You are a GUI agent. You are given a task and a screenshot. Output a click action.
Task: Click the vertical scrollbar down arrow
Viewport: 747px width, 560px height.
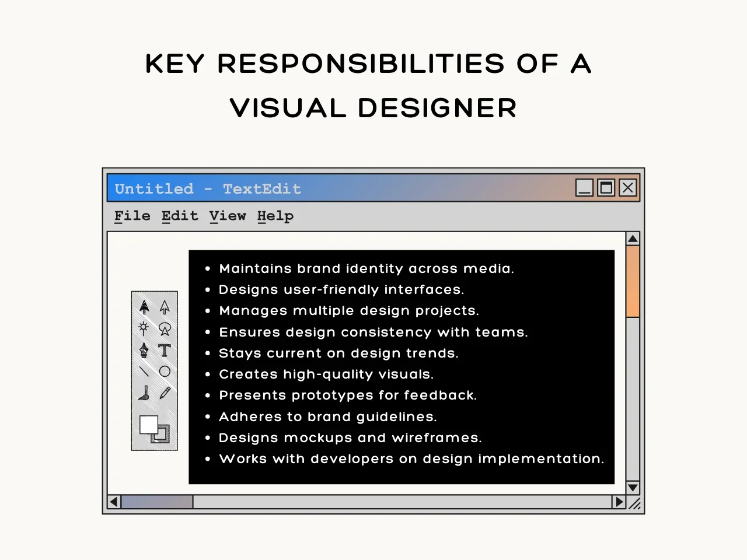point(633,488)
